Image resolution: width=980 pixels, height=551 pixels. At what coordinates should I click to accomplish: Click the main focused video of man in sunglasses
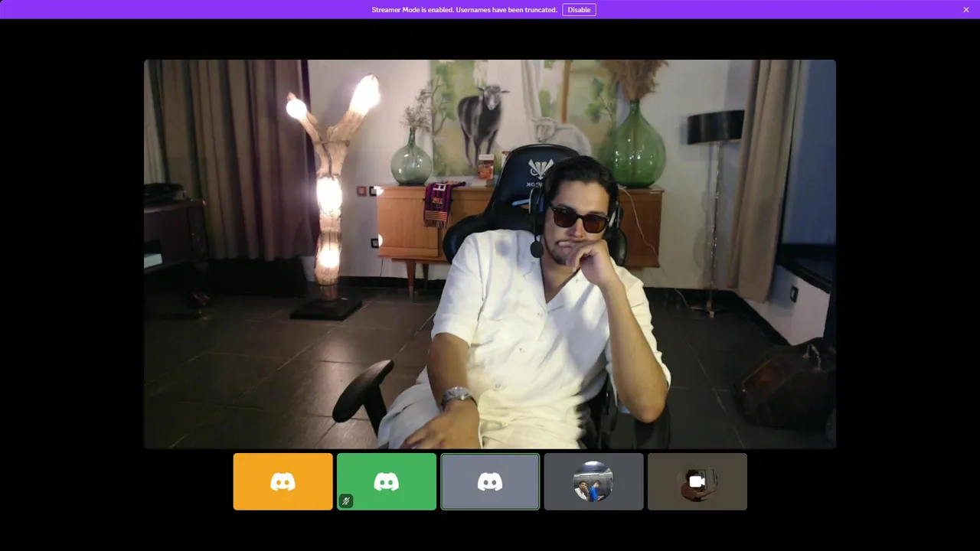(490, 254)
